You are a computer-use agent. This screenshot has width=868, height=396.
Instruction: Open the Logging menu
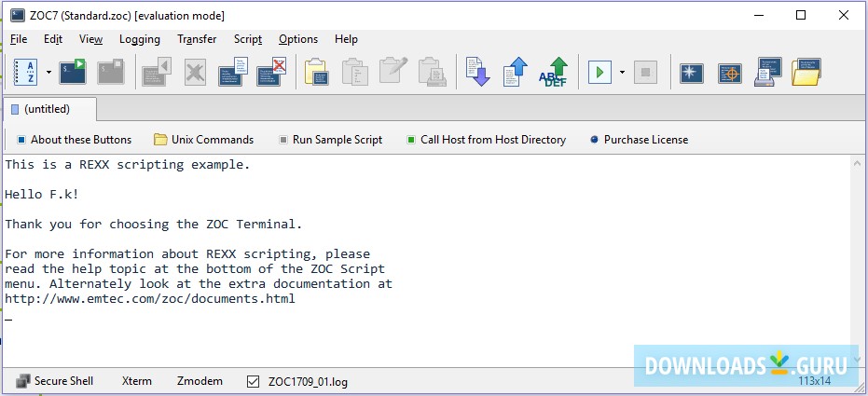click(x=140, y=39)
